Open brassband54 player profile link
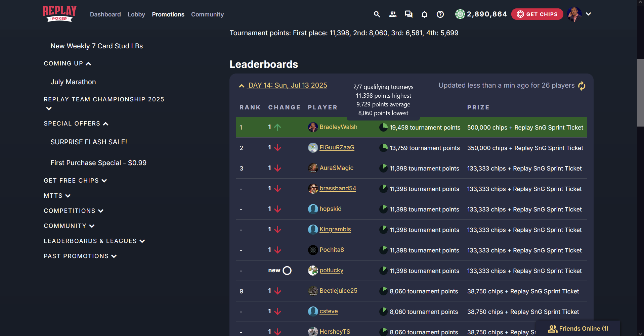Image resolution: width=644 pixels, height=336 pixels. click(338, 188)
